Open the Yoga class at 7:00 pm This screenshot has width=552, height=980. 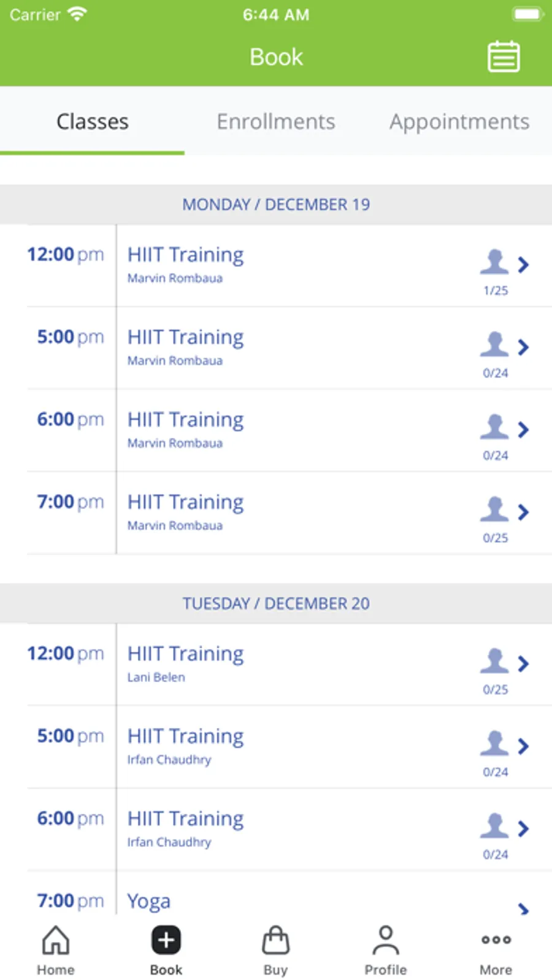(149, 902)
